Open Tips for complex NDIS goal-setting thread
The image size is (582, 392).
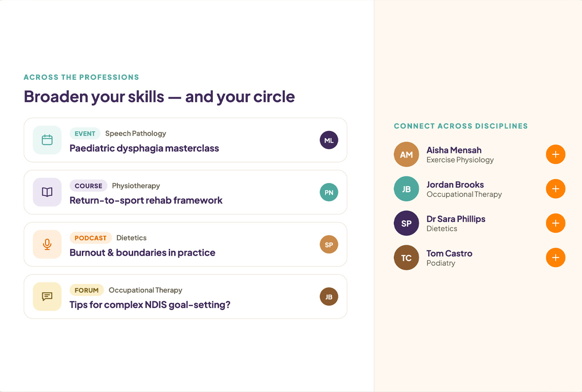tap(150, 305)
